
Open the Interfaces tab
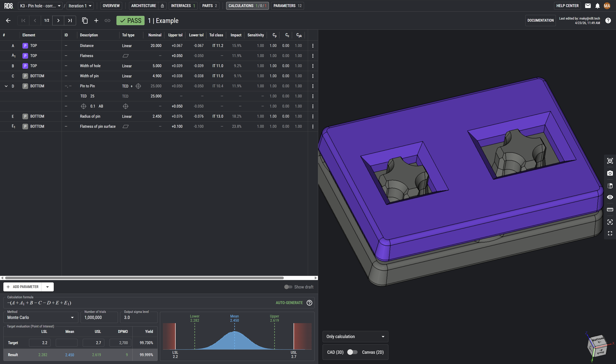pyautogui.click(x=183, y=6)
